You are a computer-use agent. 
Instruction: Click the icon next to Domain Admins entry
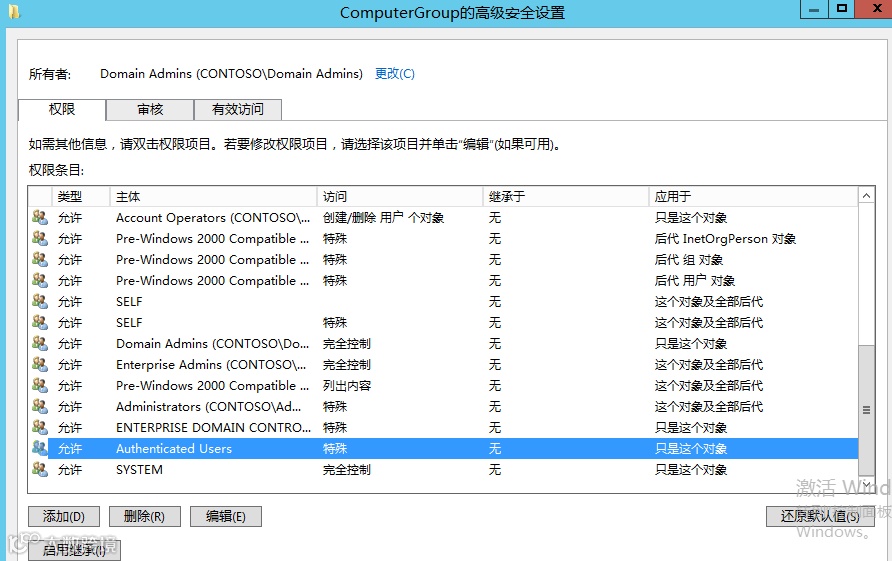click(x=40, y=344)
